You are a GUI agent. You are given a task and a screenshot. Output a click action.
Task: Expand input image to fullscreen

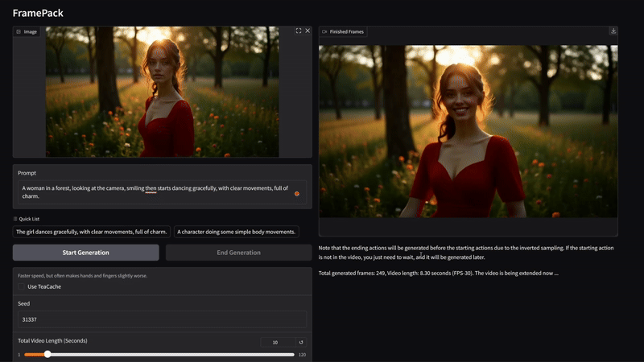[x=299, y=31]
